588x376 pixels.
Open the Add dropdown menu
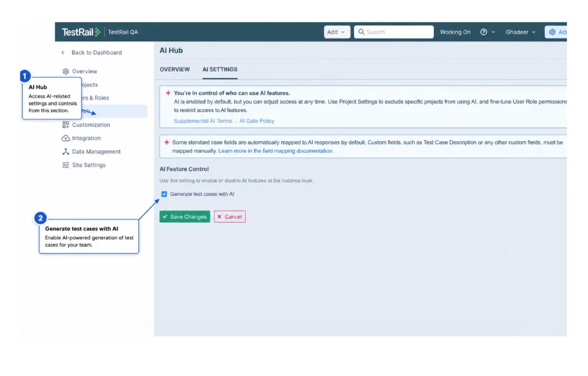coord(336,32)
